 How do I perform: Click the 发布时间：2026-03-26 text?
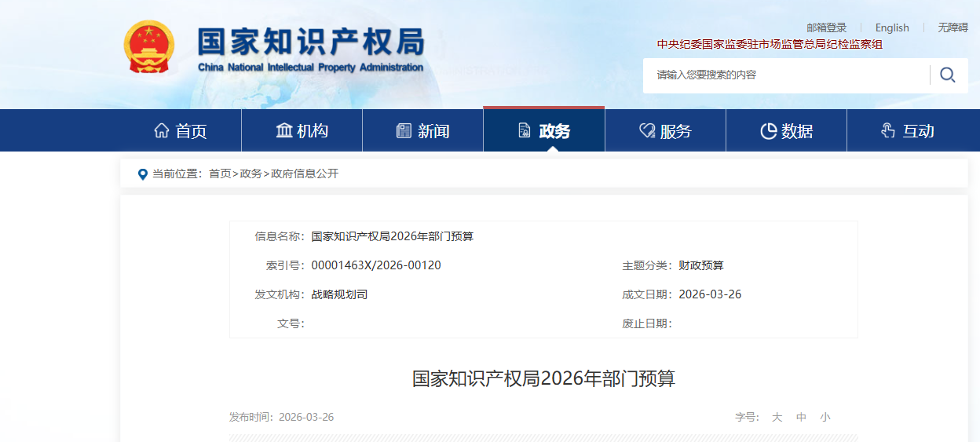click(281, 417)
